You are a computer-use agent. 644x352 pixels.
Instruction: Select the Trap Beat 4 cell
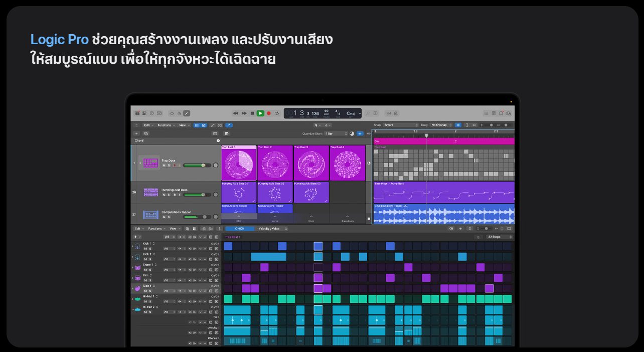(347, 163)
